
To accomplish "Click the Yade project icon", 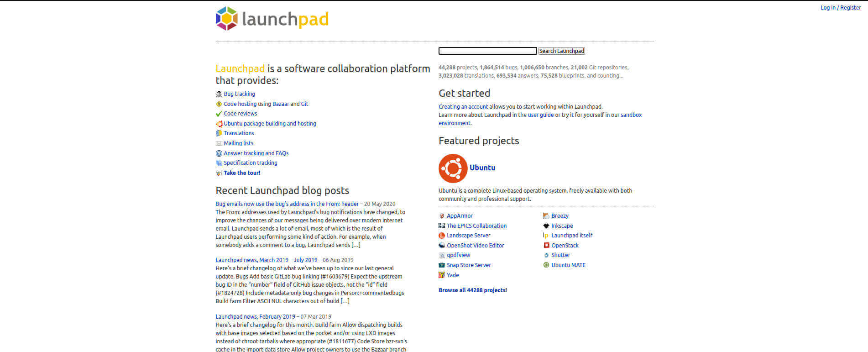I will click(442, 275).
